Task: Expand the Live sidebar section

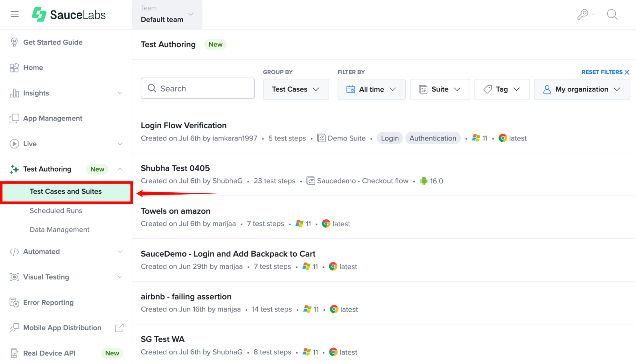Action: pyautogui.click(x=120, y=144)
